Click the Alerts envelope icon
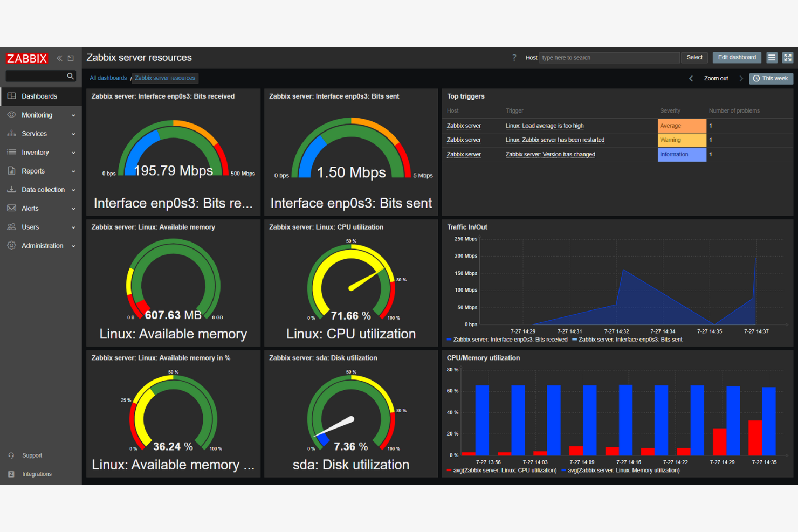798x532 pixels. coord(11,208)
